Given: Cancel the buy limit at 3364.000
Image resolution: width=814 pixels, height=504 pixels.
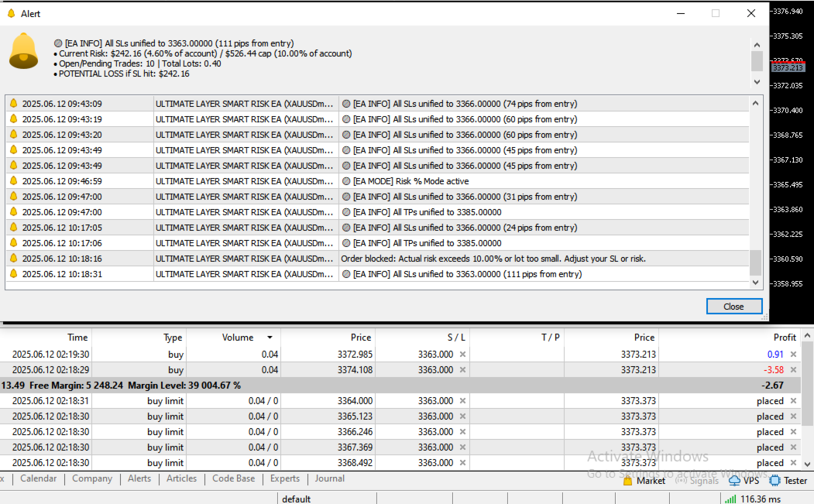Looking at the screenshot, I should [793, 401].
